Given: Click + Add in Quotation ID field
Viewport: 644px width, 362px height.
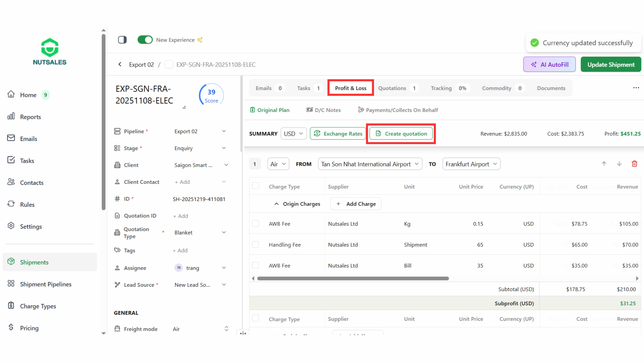Looking at the screenshot, I should click(181, 216).
